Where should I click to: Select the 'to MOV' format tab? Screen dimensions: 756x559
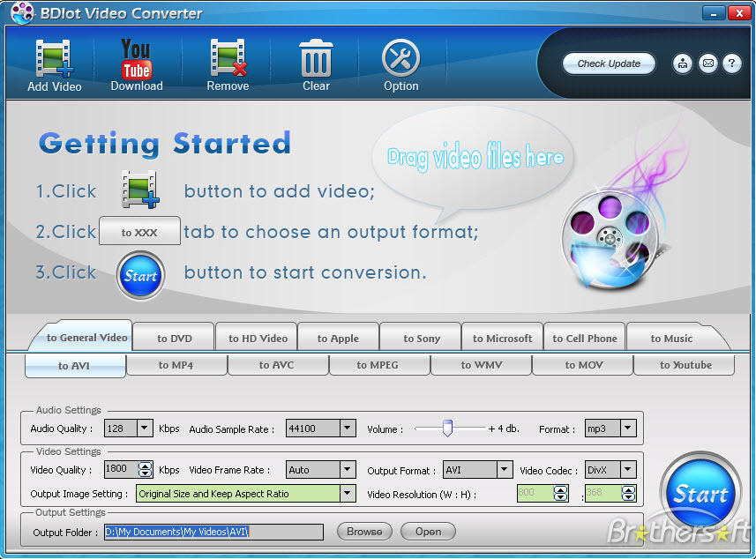click(x=584, y=365)
